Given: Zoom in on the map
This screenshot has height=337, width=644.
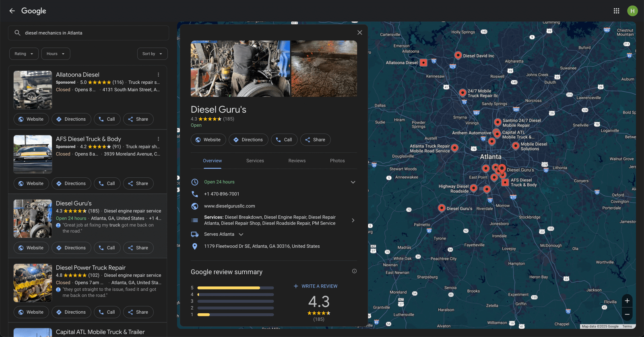Looking at the screenshot, I should point(627,301).
